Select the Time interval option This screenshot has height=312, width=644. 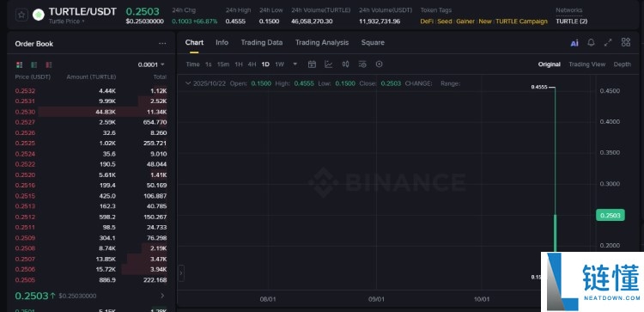coord(192,64)
